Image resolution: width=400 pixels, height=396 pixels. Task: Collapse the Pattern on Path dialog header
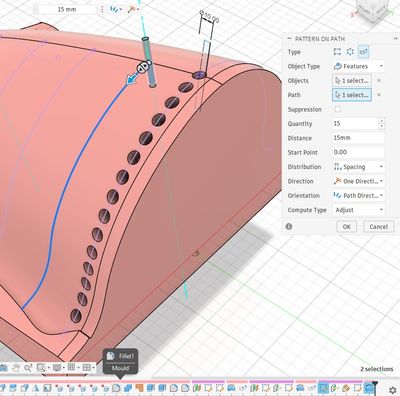coord(289,39)
